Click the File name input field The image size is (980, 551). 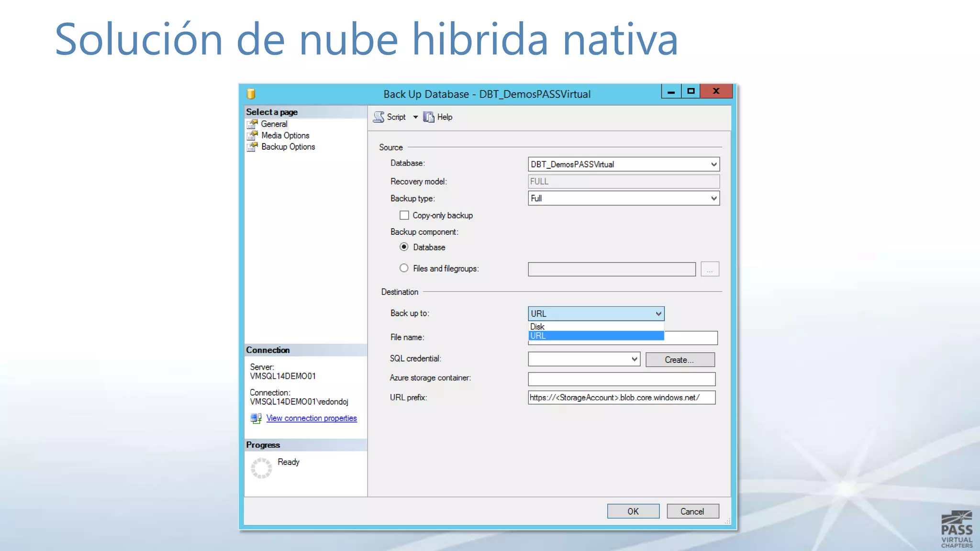pos(691,338)
